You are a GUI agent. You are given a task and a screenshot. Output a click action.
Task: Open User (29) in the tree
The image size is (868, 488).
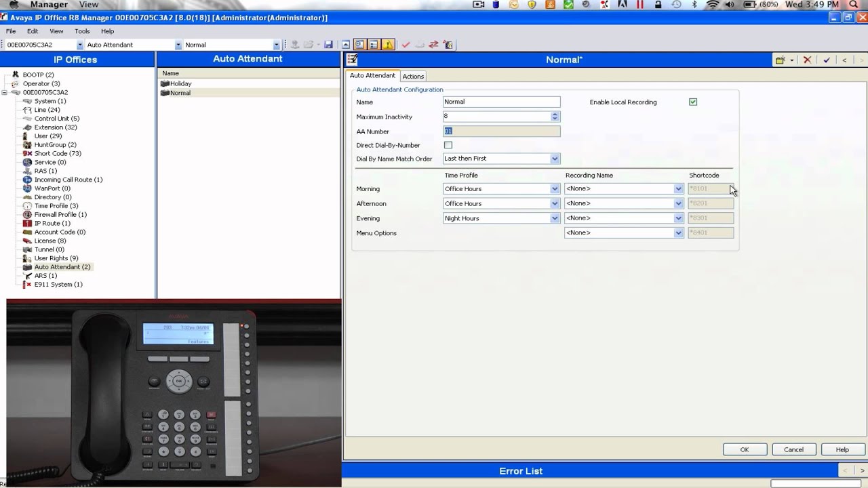(48, 136)
